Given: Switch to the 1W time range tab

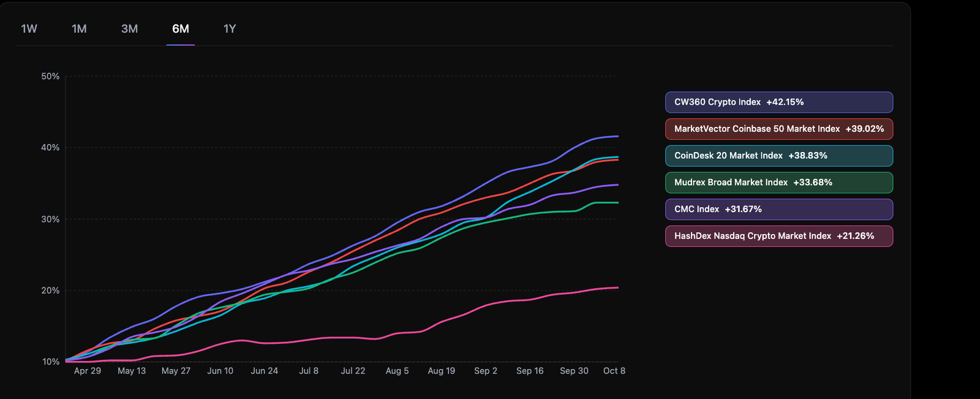Looking at the screenshot, I should 29,29.
